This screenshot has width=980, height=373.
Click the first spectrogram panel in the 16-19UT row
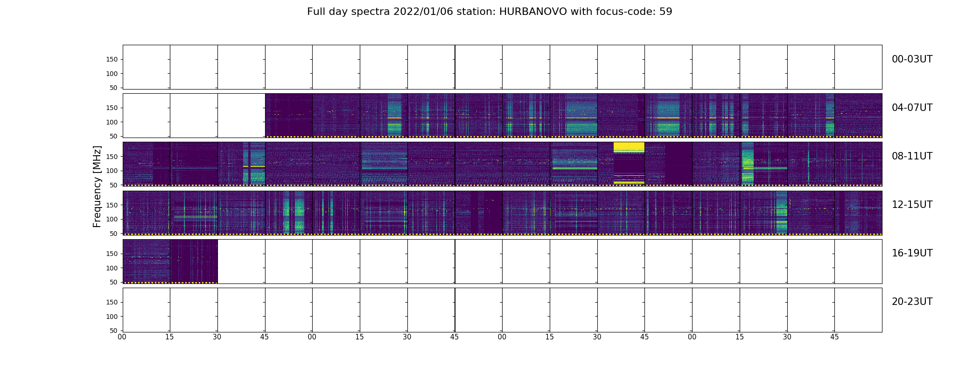147,261
